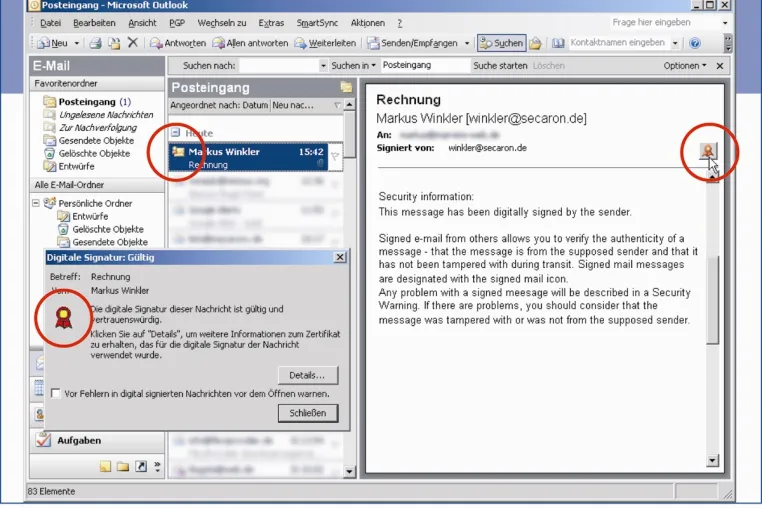Open Entwürfe under Persönliche Ordner
762x508 pixels.
83,216
